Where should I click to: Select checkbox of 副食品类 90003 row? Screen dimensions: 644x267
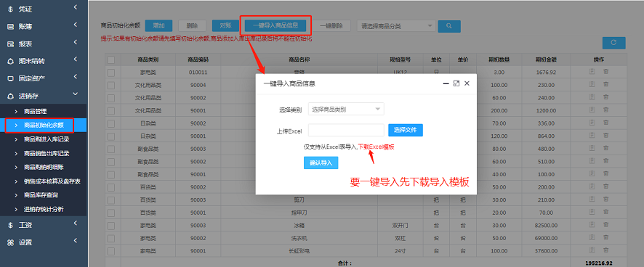tap(111, 149)
